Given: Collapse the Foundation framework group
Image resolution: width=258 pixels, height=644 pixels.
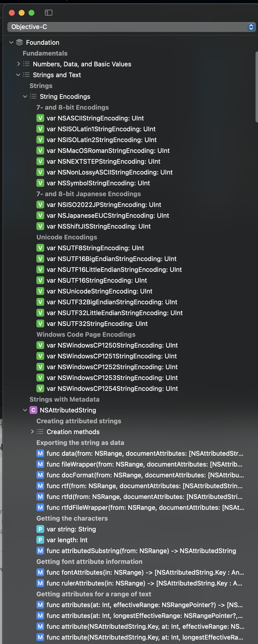Looking at the screenshot, I should click(x=11, y=43).
